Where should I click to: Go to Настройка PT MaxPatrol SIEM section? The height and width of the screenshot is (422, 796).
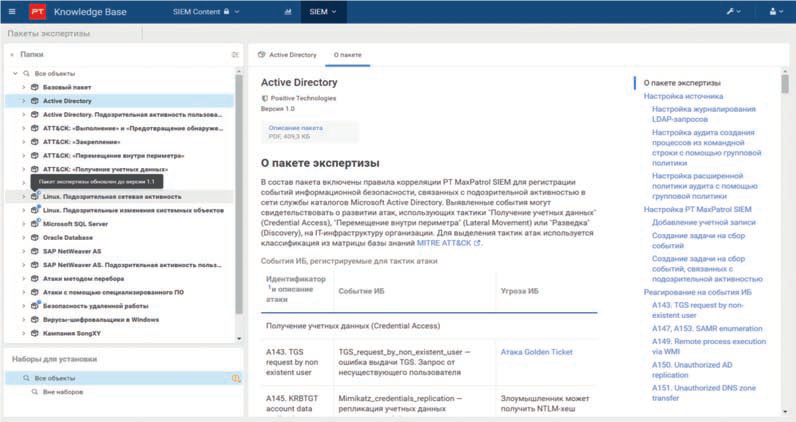click(x=698, y=209)
